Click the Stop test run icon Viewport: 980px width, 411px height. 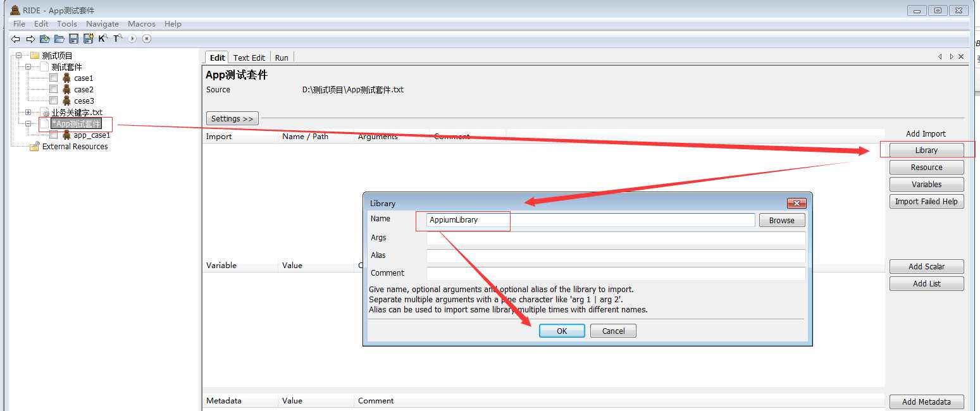coord(147,39)
